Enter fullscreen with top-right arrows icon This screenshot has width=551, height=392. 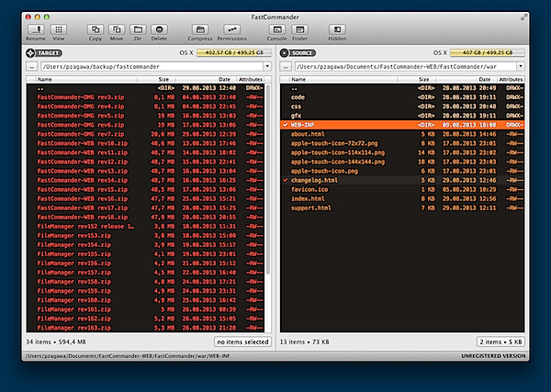coord(523,17)
